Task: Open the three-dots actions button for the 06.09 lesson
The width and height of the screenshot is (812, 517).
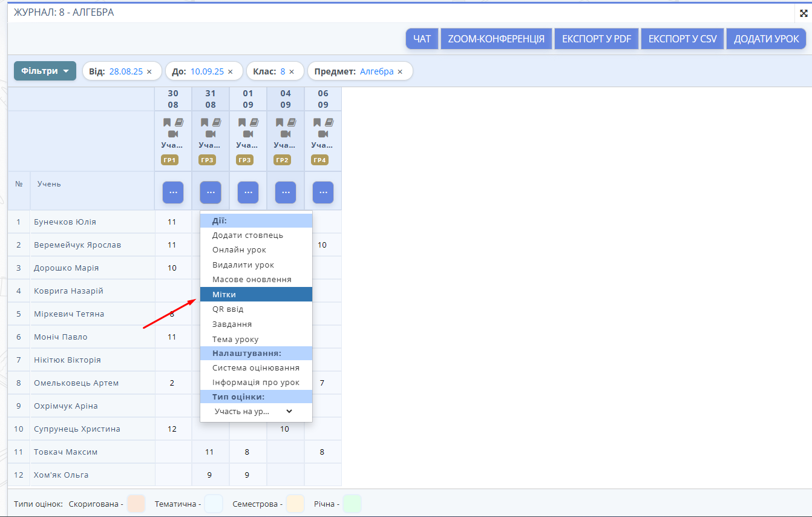Action: 323,193
